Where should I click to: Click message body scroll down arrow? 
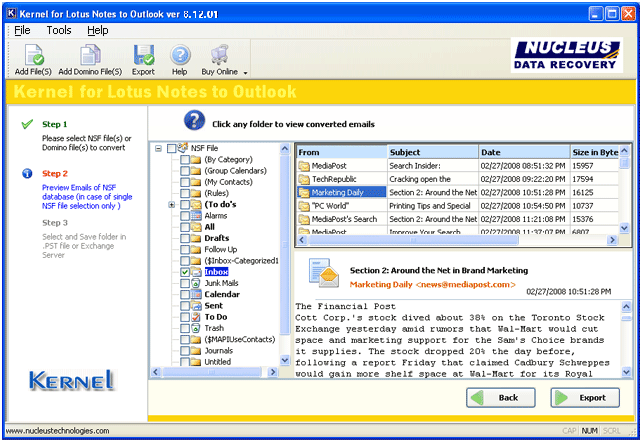[626, 372]
